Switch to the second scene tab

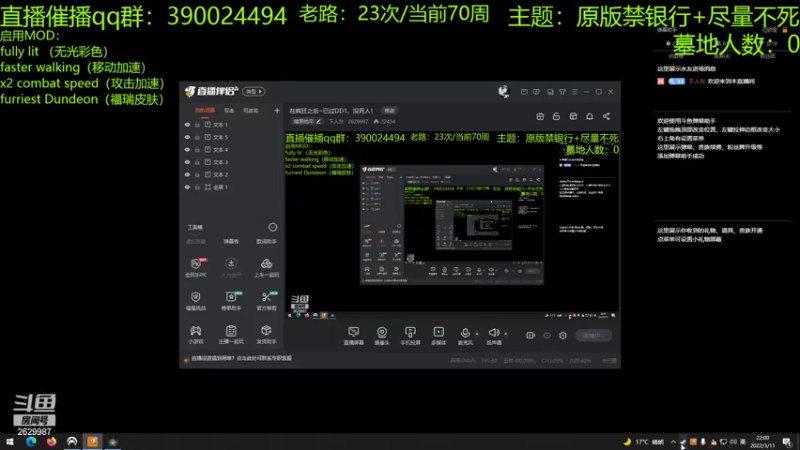coord(229,111)
